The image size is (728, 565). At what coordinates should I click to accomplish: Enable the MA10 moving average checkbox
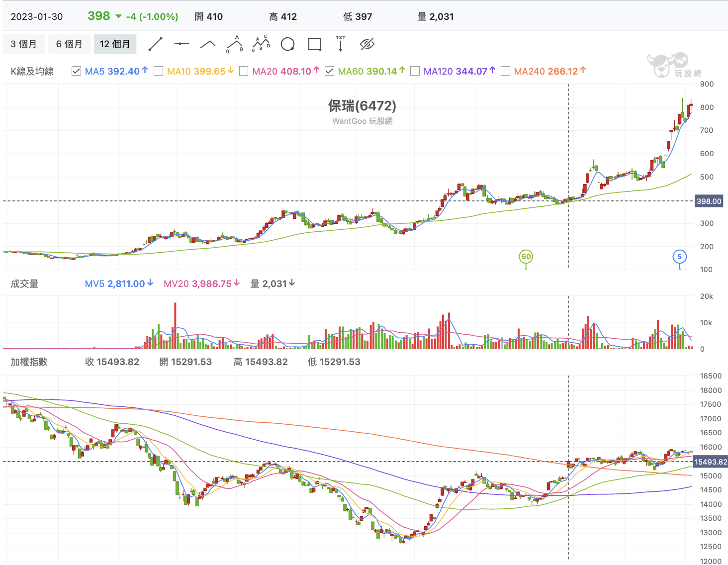[x=159, y=71]
